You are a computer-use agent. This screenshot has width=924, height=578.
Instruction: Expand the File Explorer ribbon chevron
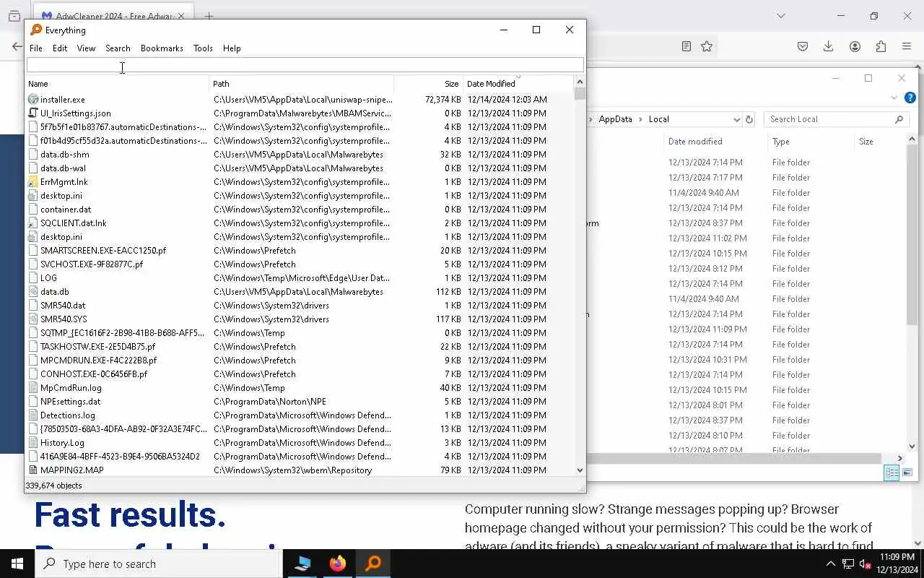(x=894, y=98)
